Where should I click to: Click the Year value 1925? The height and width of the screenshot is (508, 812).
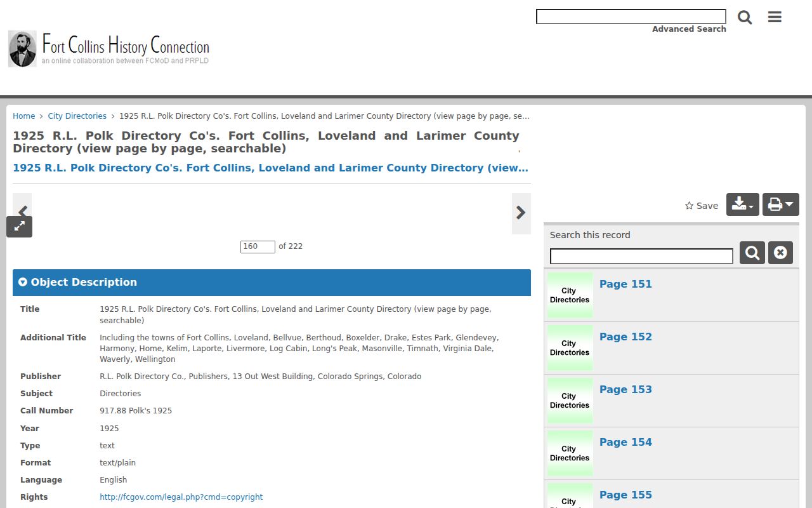tap(109, 429)
